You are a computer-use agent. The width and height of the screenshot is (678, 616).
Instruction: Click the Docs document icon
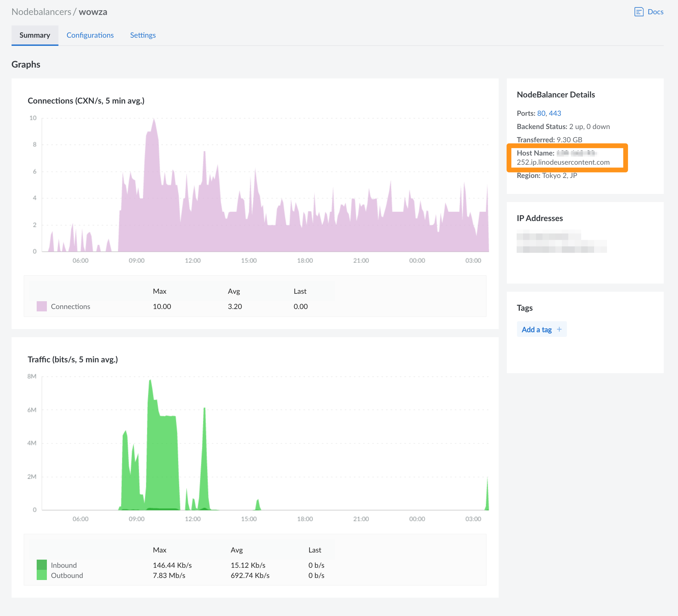pyautogui.click(x=639, y=12)
